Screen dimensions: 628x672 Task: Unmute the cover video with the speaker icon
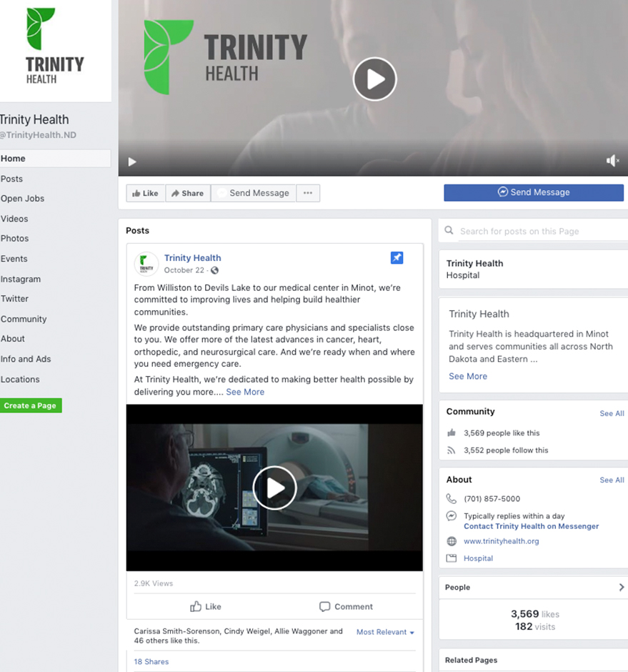(x=612, y=161)
